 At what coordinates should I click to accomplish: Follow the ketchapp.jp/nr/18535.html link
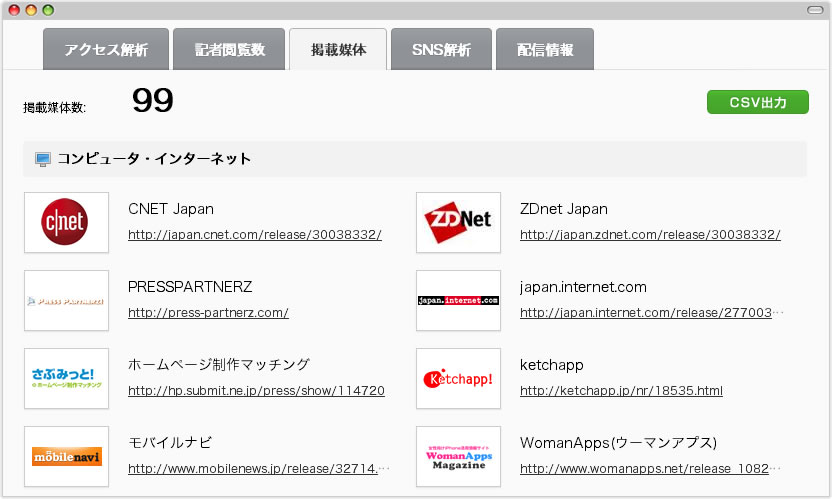621,391
